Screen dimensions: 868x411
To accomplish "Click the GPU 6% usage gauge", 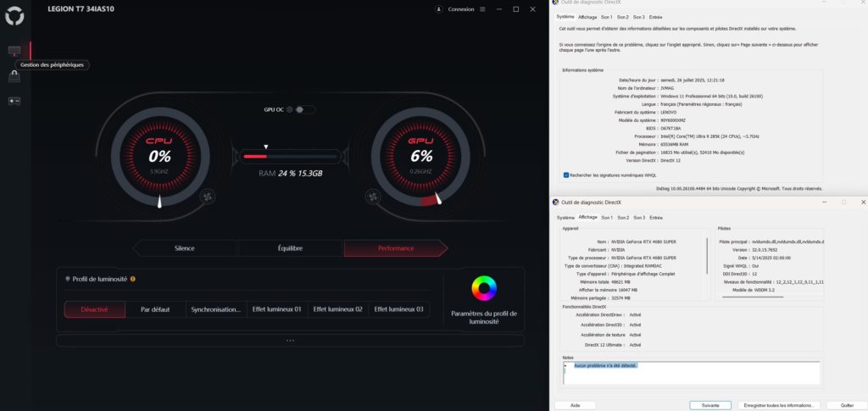I will (x=420, y=157).
